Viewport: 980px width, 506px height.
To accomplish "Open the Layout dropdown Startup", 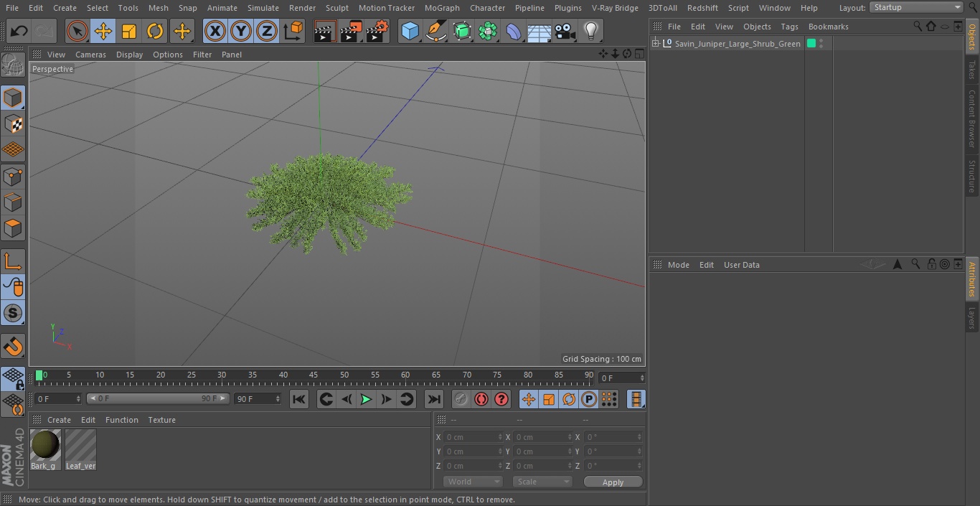I will 917,7.
